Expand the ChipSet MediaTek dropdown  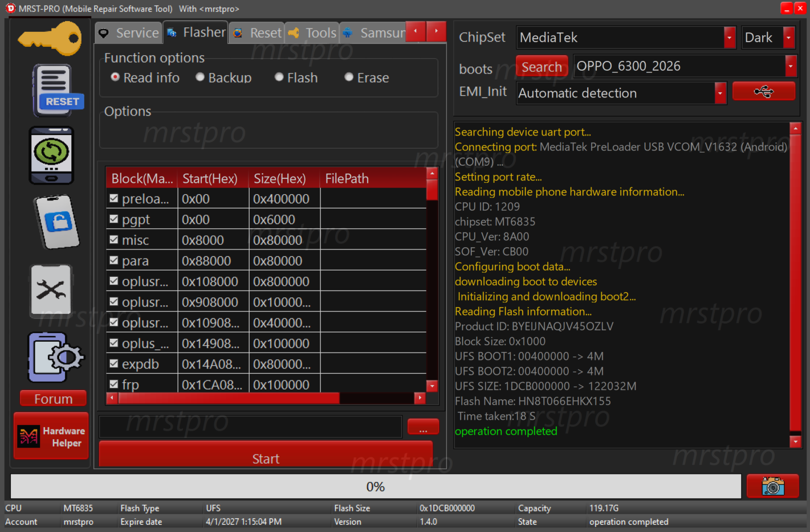tap(730, 38)
